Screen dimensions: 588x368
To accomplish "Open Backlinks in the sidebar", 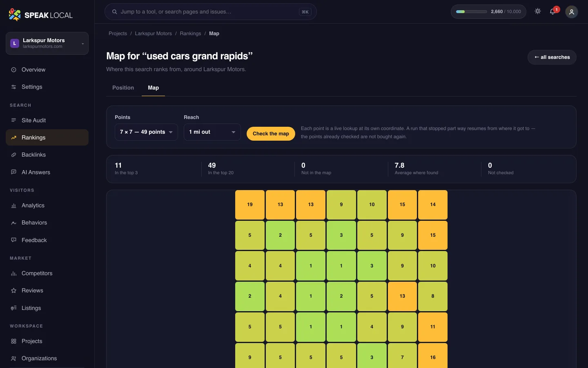I will click(47, 155).
